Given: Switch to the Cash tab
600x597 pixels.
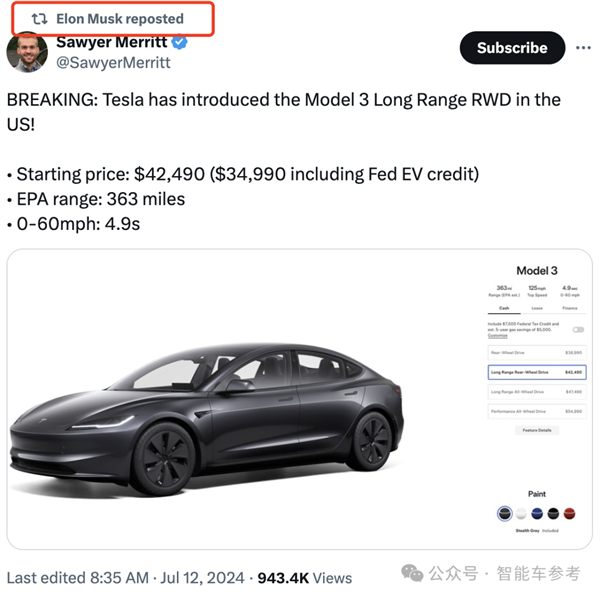Looking at the screenshot, I should tap(504, 308).
